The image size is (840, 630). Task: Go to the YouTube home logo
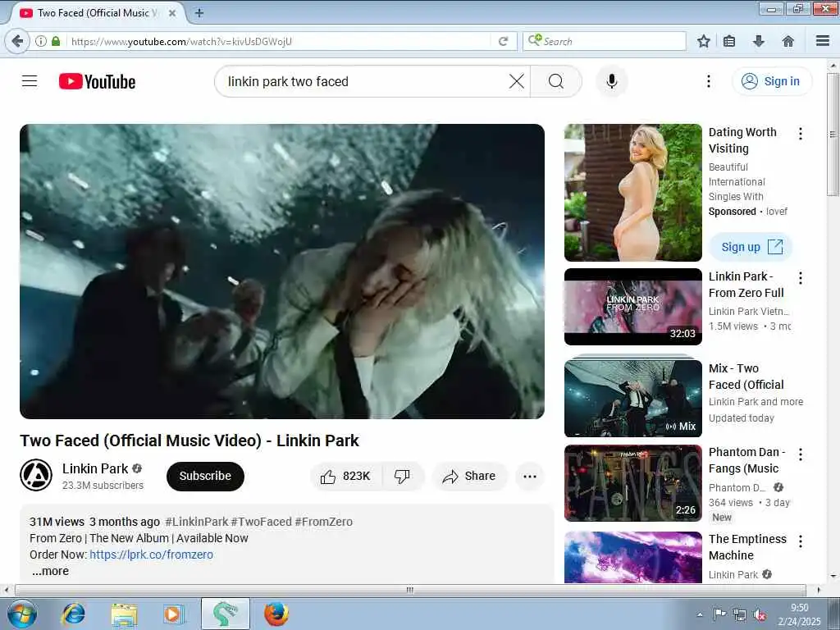pos(97,81)
